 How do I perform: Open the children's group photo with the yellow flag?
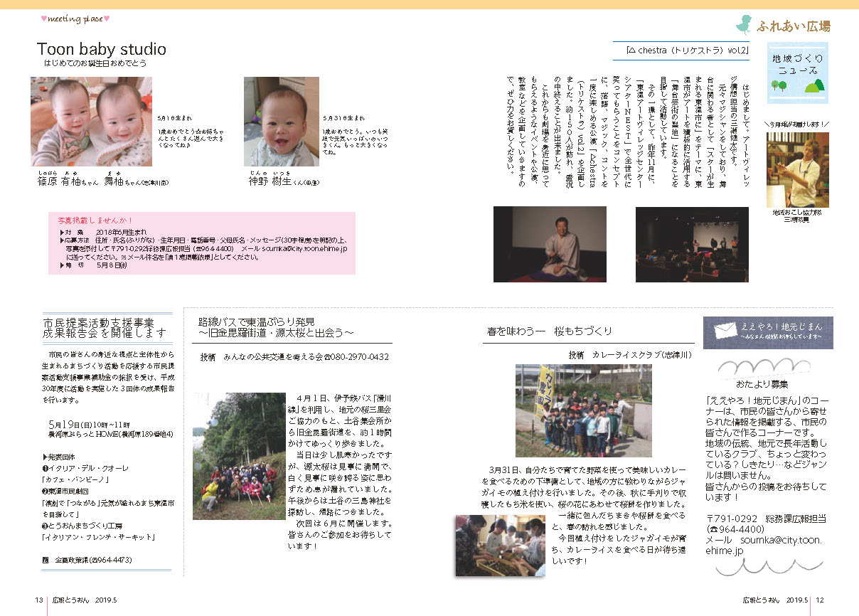click(583, 410)
